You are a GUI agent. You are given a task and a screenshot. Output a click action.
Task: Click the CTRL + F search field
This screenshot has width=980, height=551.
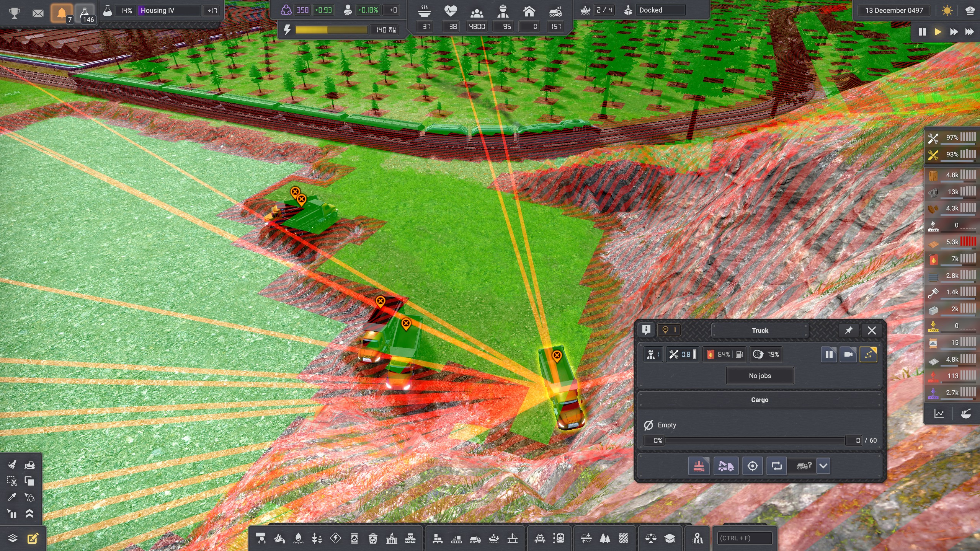click(x=744, y=538)
